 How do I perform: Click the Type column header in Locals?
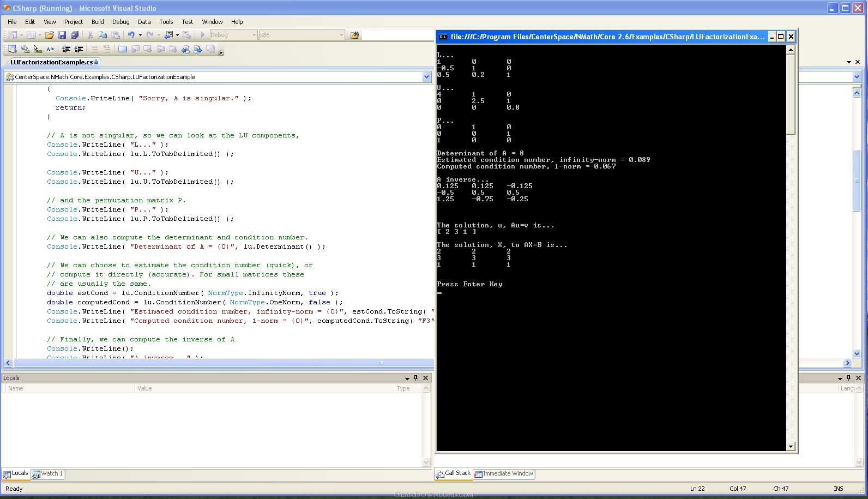click(x=408, y=388)
